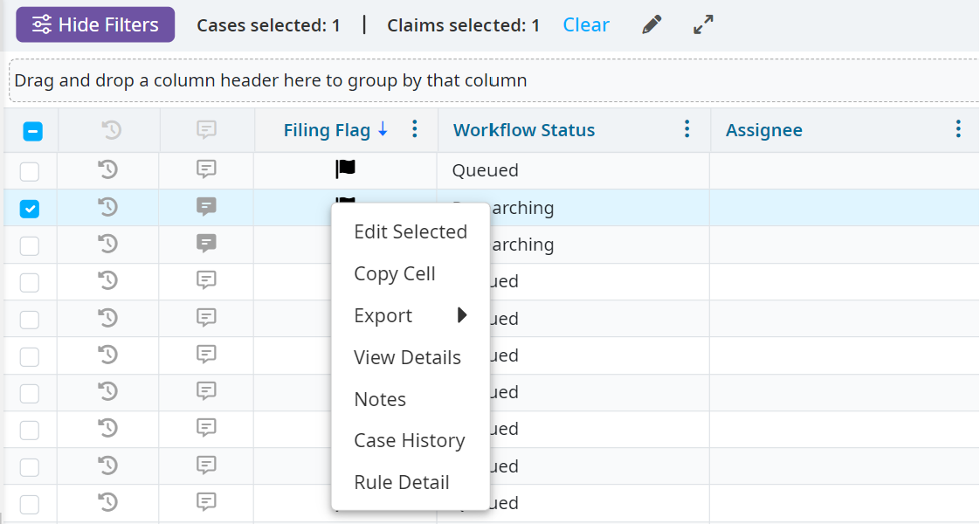Click the expand fullscreen arrows icon
Viewport: 980px width, 524px height.
[x=703, y=24]
